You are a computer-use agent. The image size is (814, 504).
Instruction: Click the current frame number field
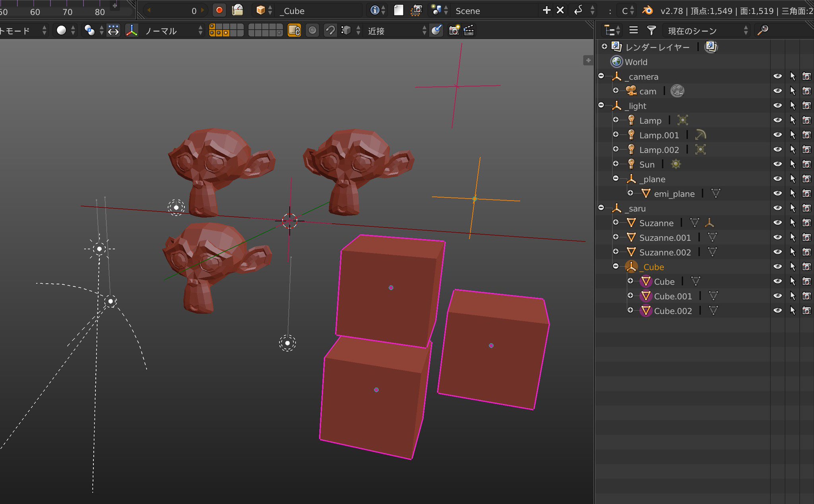pyautogui.click(x=176, y=11)
